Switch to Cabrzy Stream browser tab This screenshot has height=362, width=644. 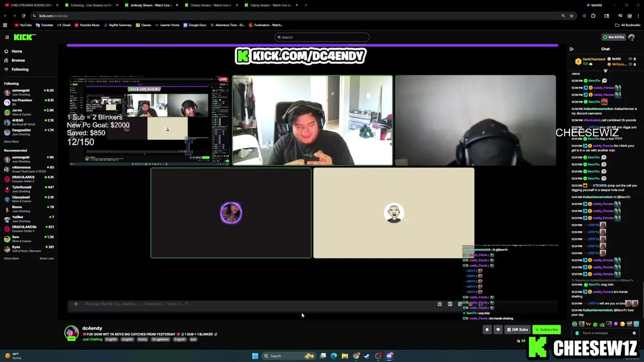pyautogui.click(x=270, y=5)
